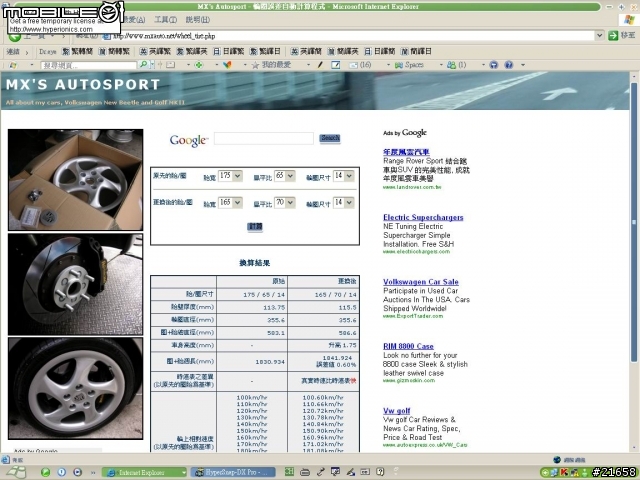Click the form fill icon on MSN toolbar
Image resolution: width=640 pixels, height=480 pixels.
[336, 65]
